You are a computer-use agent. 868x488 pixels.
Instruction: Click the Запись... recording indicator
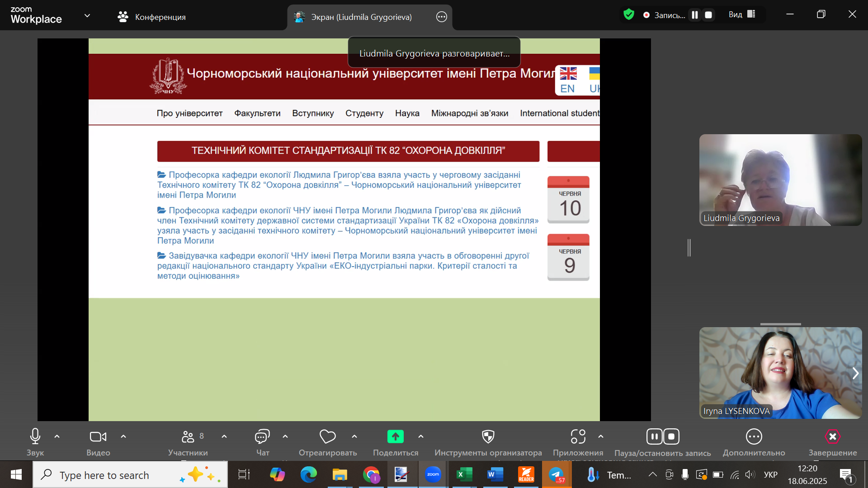(x=664, y=15)
